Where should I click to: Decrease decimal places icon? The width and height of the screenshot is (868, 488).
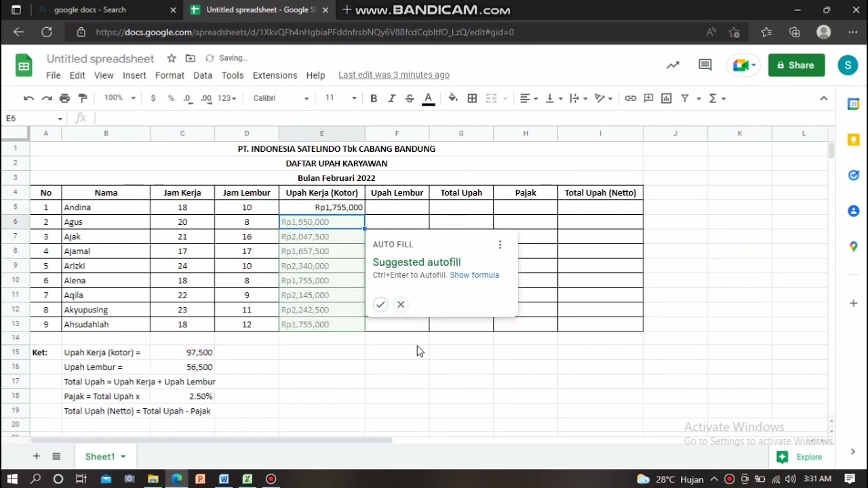point(188,98)
